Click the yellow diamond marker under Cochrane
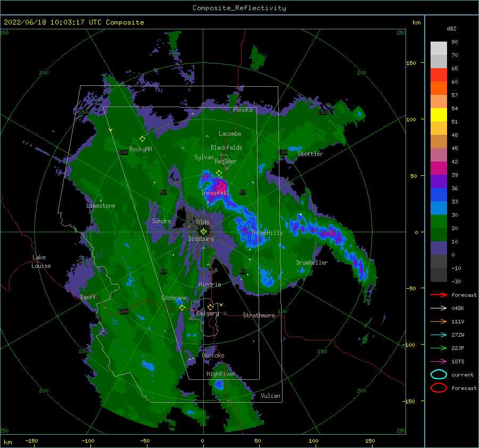 coord(182,308)
